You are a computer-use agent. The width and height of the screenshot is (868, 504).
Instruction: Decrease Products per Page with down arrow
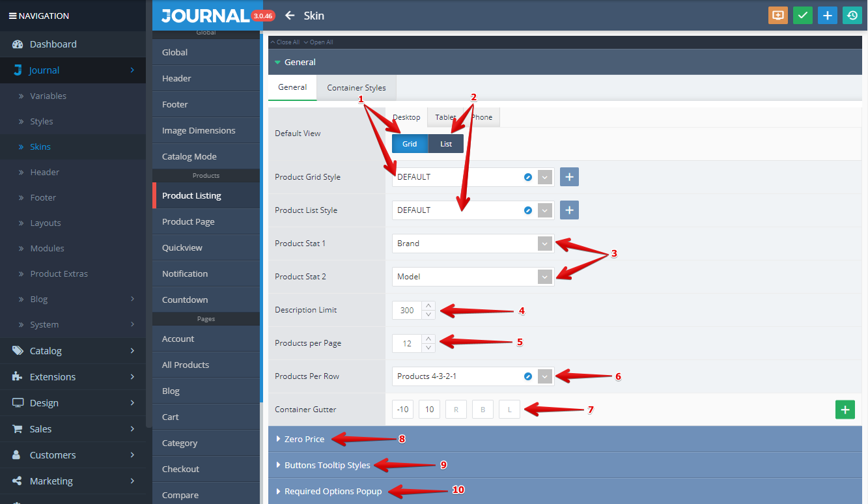coord(428,348)
